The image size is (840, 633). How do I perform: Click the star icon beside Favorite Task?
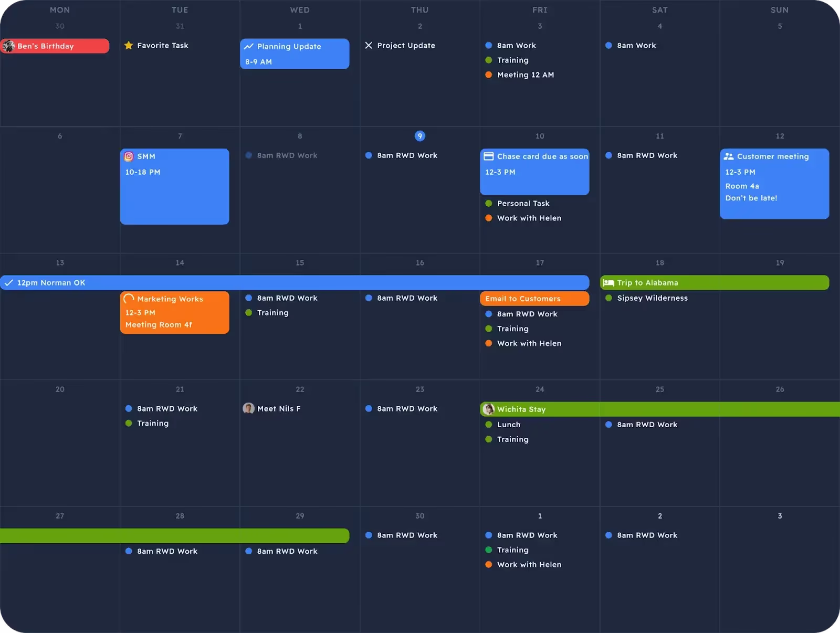pyautogui.click(x=129, y=46)
